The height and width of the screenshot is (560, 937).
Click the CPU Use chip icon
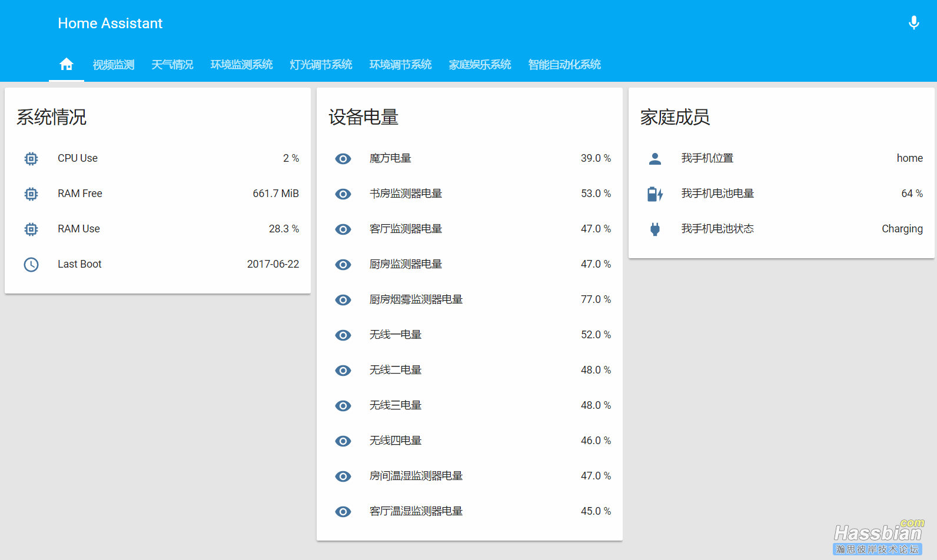click(x=31, y=158)
